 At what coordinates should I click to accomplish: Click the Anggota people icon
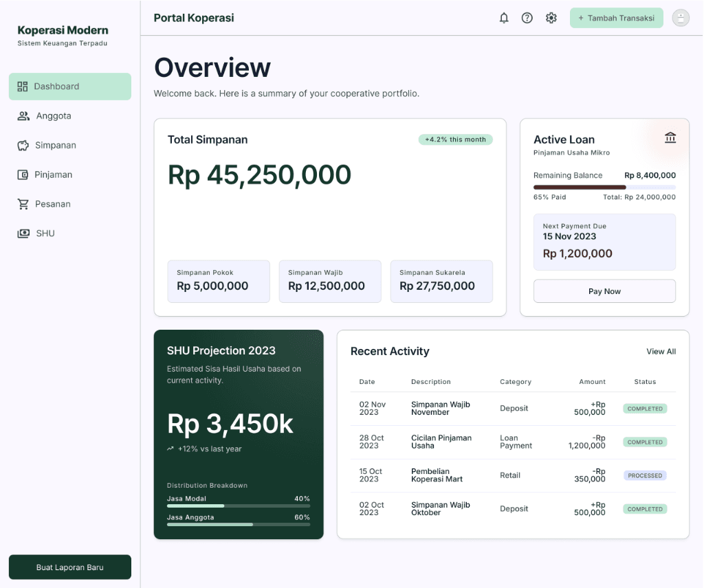pyautogui.click(x=23, y=116)
